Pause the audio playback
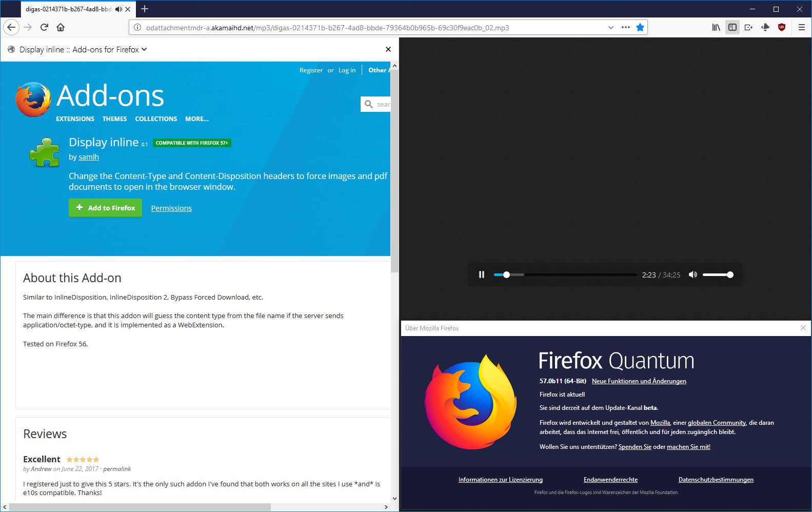The width and height of the screenshot is (812, 512). tap(482, 274)
